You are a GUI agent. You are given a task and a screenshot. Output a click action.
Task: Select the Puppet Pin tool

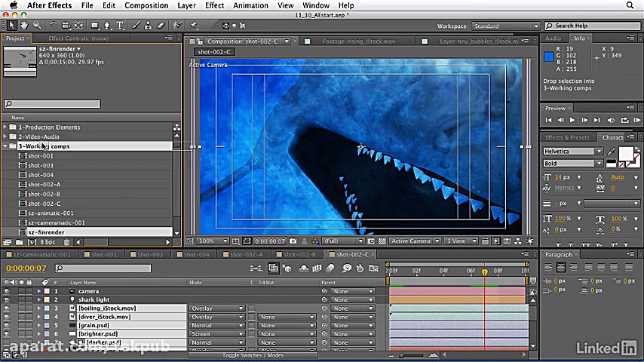(194, 26)
